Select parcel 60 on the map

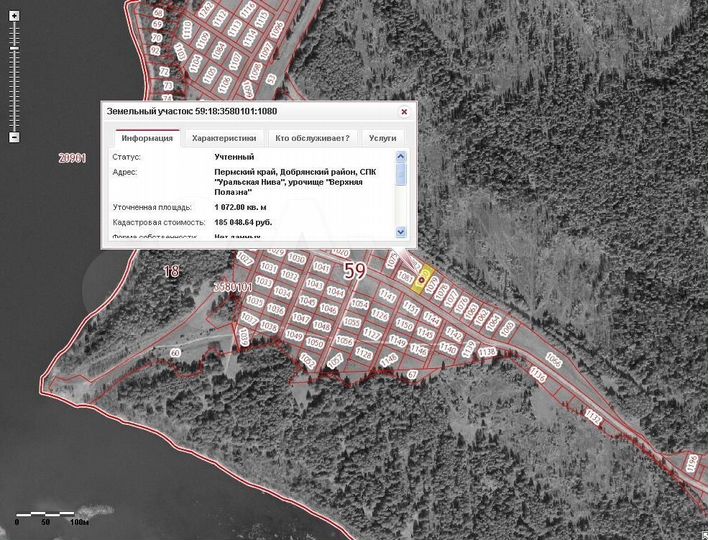click(x=175, y=353)
